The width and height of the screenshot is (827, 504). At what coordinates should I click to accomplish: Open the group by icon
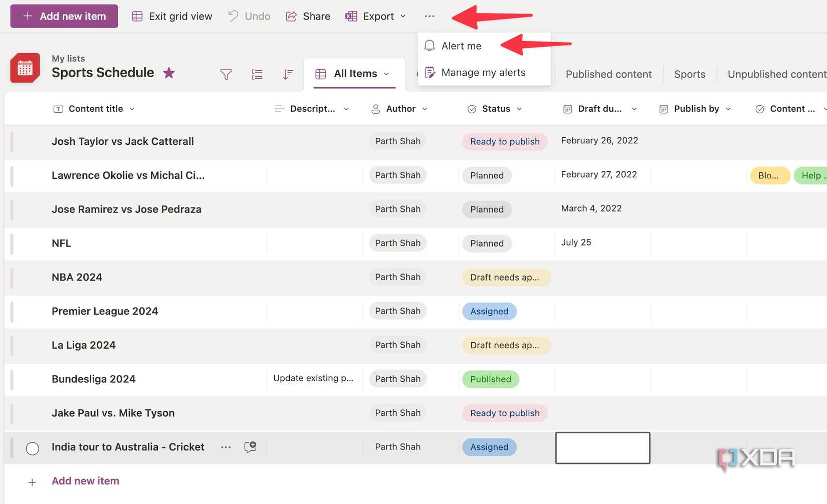pos(257,75)
